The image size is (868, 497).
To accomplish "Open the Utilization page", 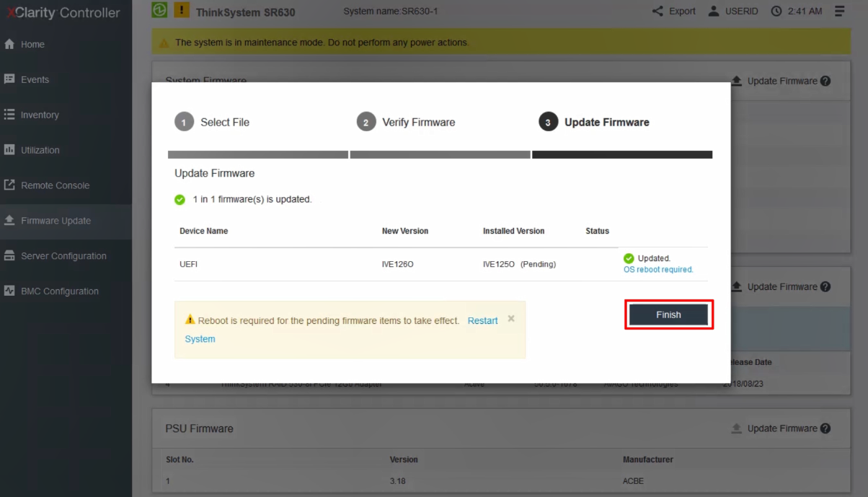I will pos(40,150).
